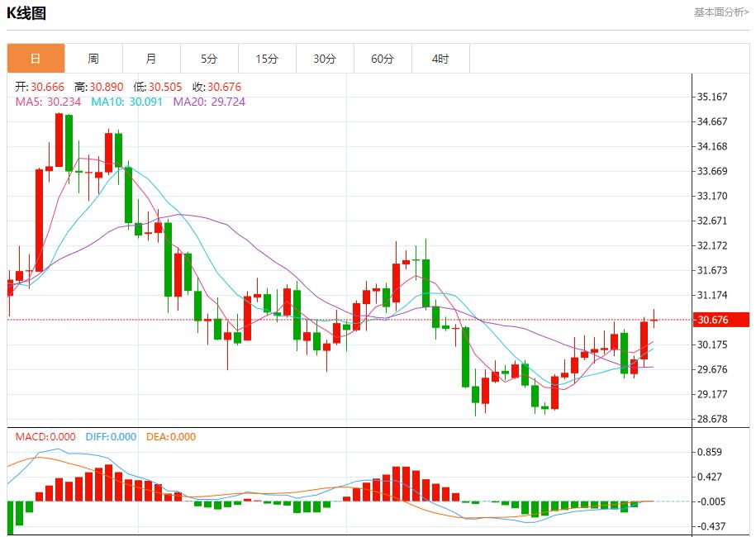Select the DIFF value label
The image size is (756, 537).
(x=110, y=437)
